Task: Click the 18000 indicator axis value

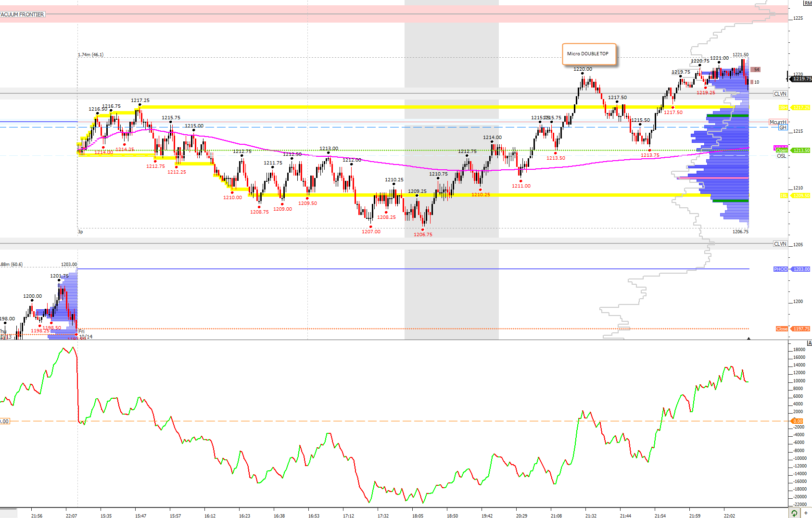Action: click(x=799, y=350)
